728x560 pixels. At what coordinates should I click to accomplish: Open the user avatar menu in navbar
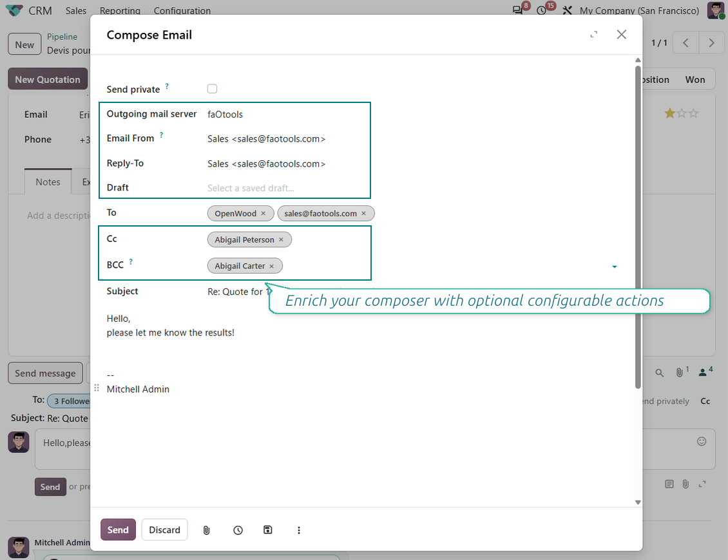pos(716,10)
